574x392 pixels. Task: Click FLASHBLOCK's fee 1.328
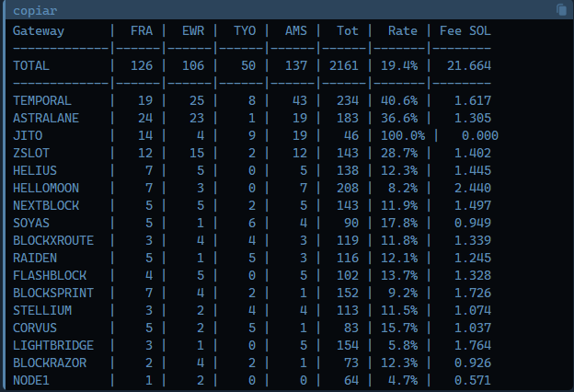click(473, 275)
